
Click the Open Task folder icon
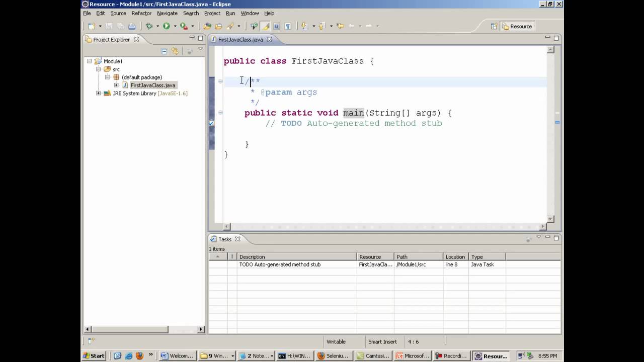coord(218,26)
